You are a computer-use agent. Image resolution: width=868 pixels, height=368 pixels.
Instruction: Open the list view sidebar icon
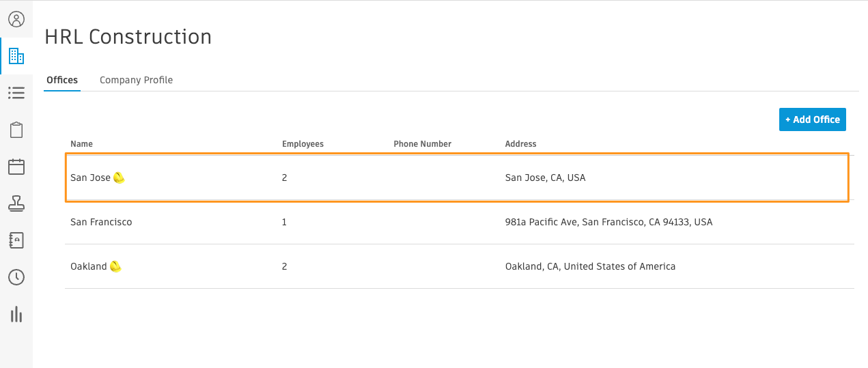coord(16,93)
